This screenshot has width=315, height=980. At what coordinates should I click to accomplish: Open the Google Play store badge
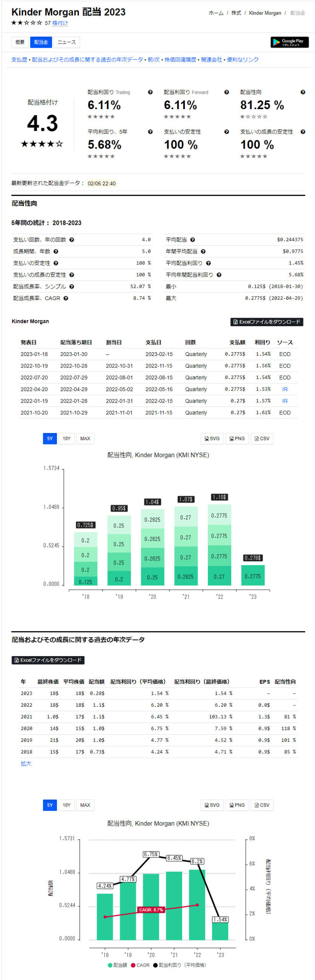(x=289, y=42)
